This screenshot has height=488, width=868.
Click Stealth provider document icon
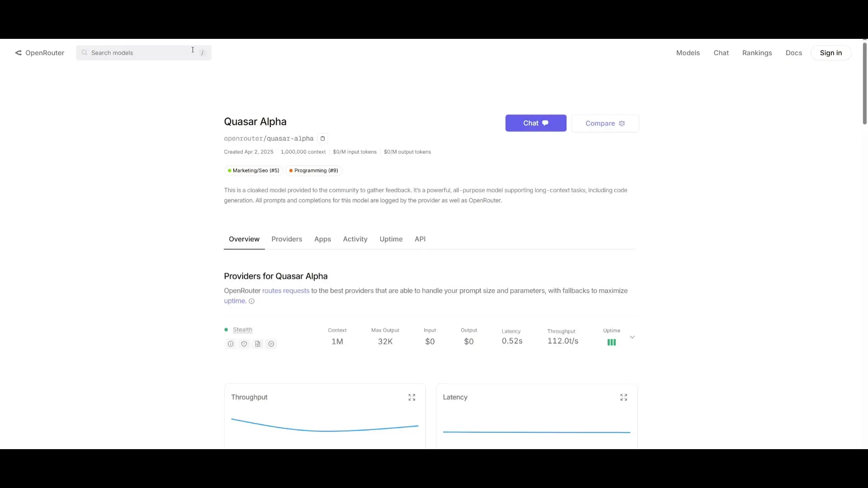click(x=258, y=344)
